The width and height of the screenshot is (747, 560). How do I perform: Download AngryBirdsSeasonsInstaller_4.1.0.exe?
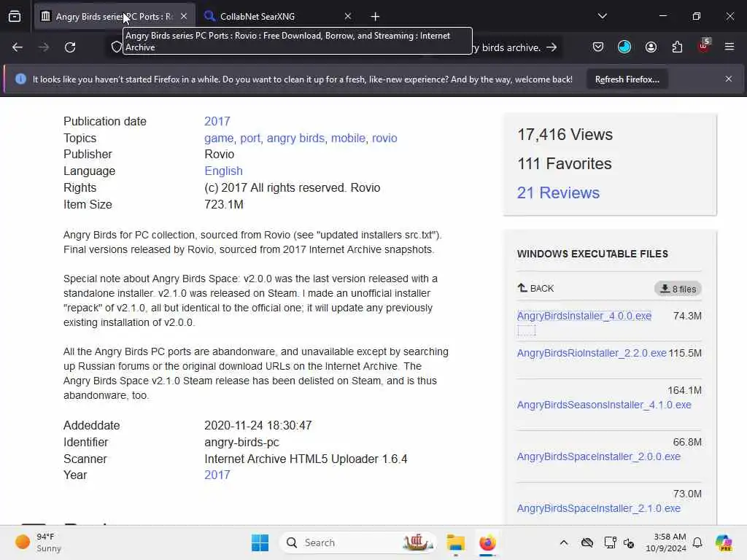[x=604, y=405]
